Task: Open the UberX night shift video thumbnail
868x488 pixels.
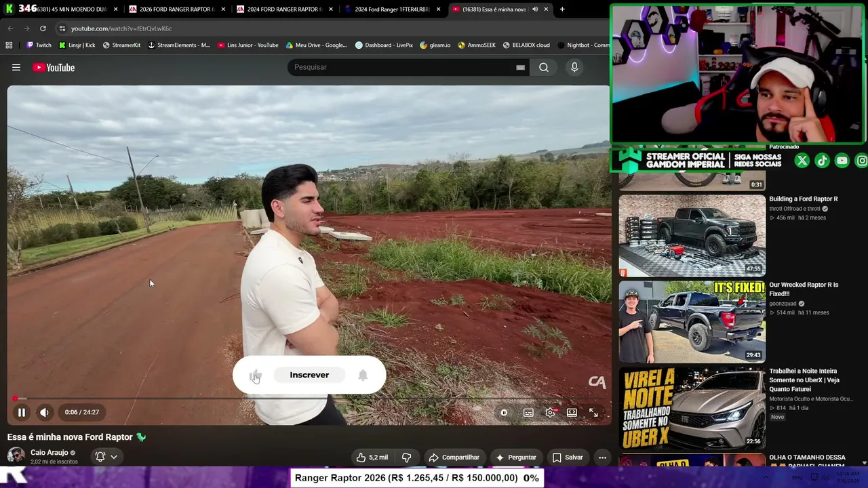Action: (x=692, y=408)
